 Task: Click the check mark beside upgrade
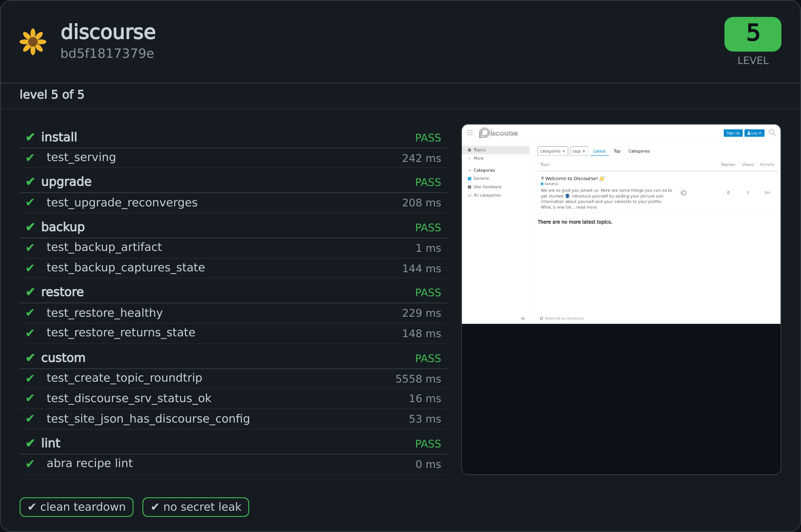[x=30, y=181]
